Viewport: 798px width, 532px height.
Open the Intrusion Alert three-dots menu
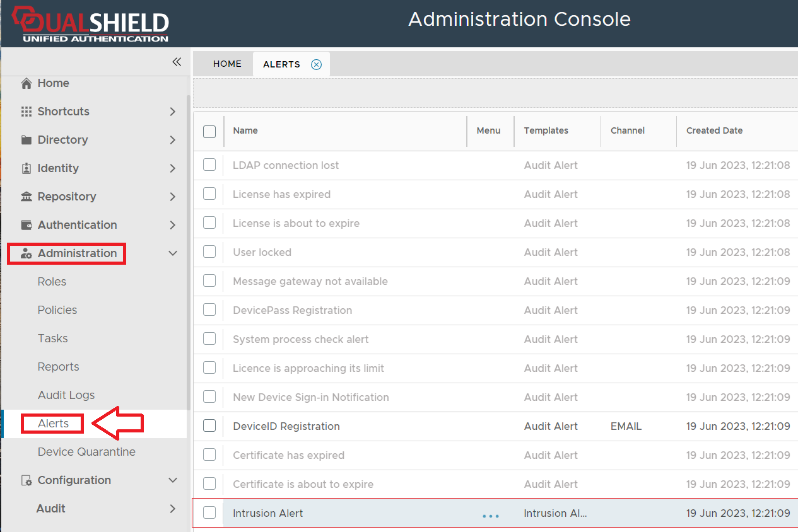[x=490, y=515]
